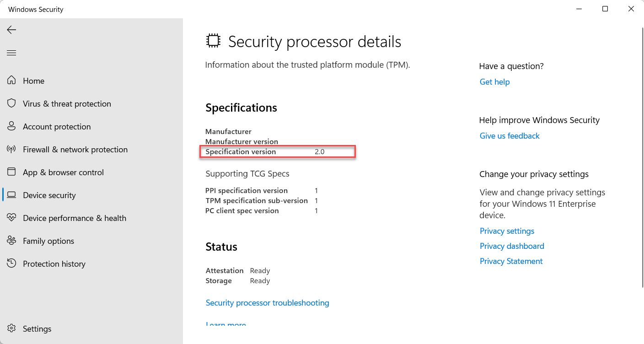644x344 pixels.
Task: Open the Get help link
Action: click(x=494, y=82)
